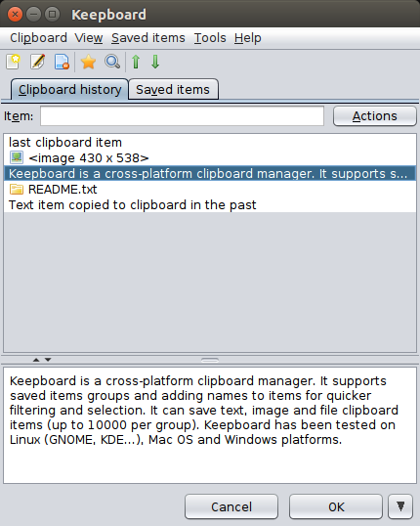
Task: Click the magnifier search icon
Action: tap(112, 62)
